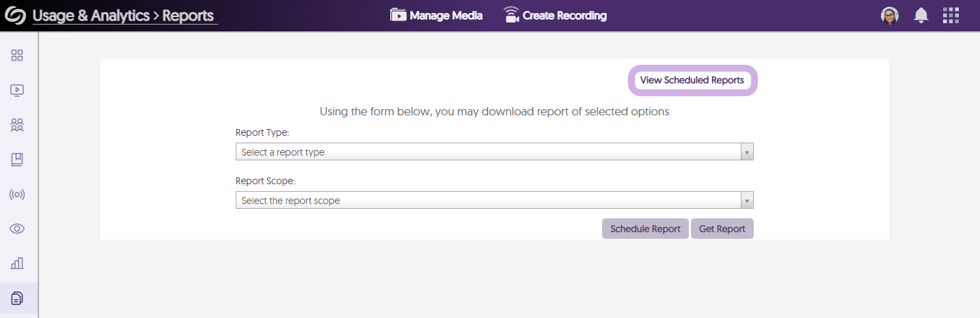Click the Usage & Analytics > Reports breadcrumb
980x318 pixels.
point(124,16)
